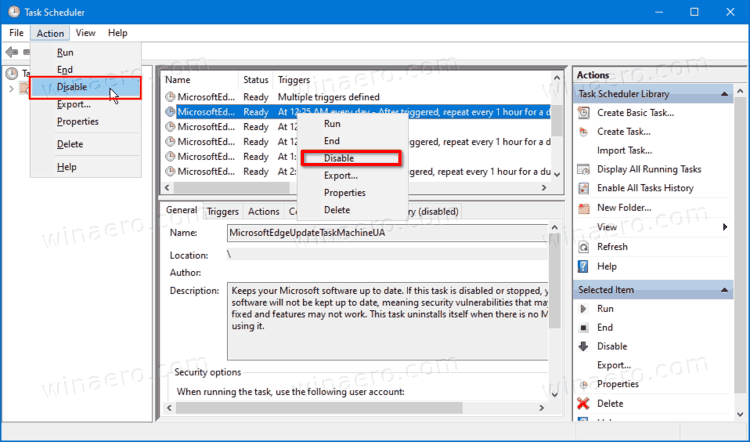The height and width of the screenshot is (442, 750).
Task: Sort the list by the Triggers column header
Action: click(411, 80)
